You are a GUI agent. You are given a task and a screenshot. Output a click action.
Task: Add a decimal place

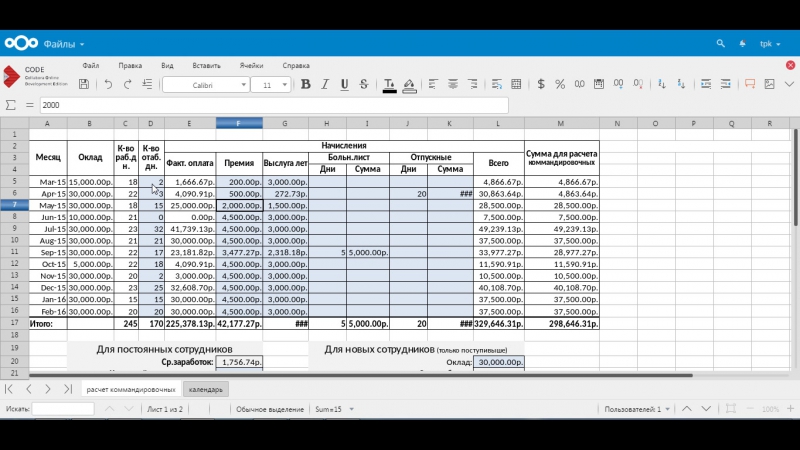click(x=618, y=85)
